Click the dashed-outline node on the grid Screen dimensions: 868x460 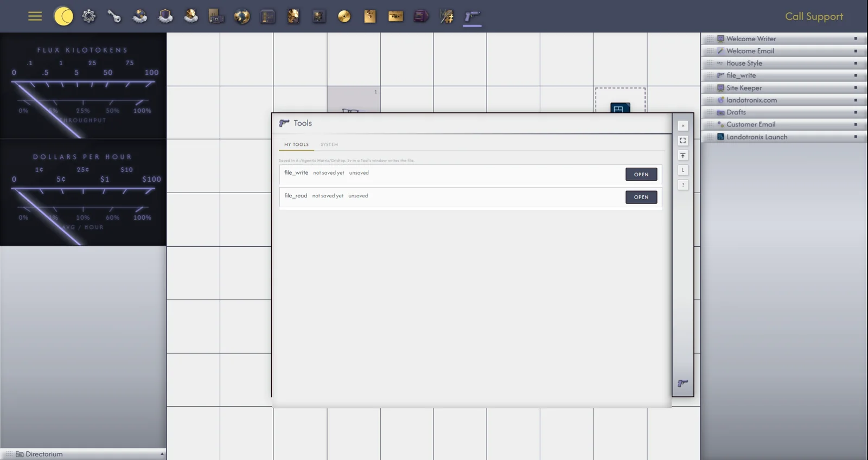tap(620, 100)
